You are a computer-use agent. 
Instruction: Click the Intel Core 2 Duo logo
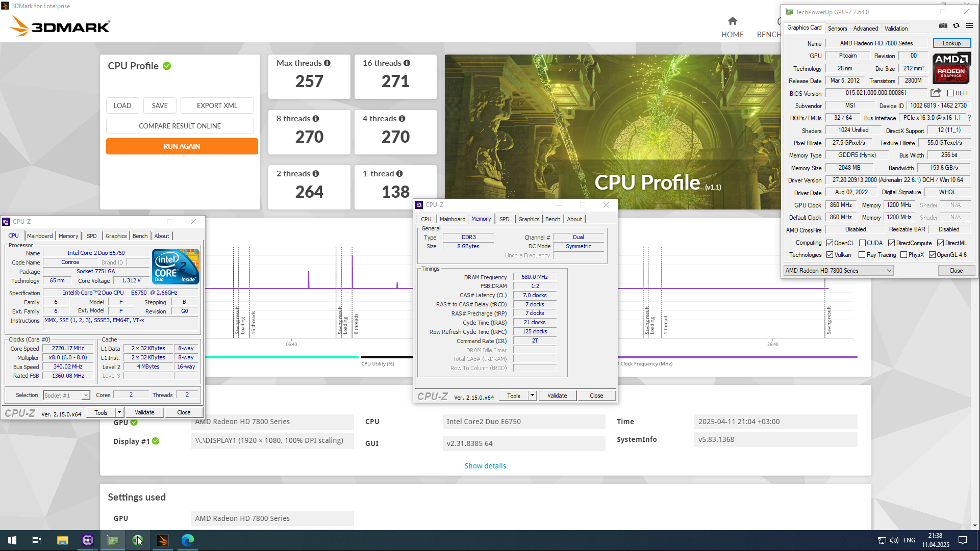175,267
